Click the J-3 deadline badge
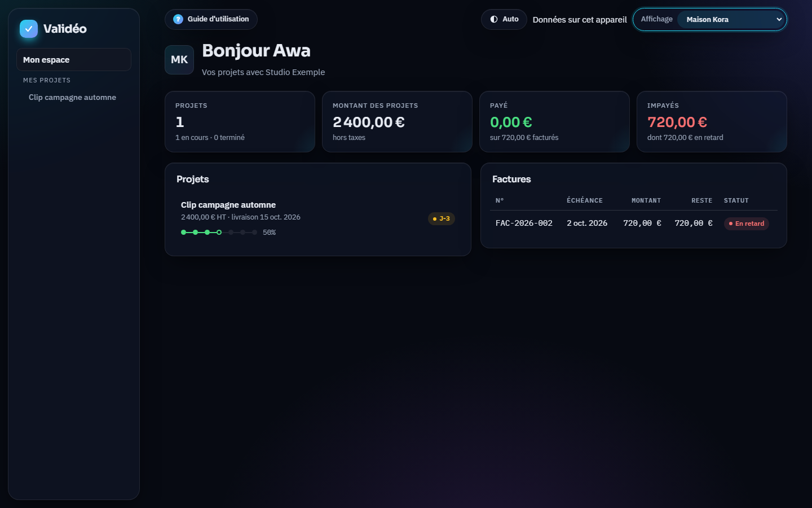Screen dimensions: 812x508 pos(442,218)
